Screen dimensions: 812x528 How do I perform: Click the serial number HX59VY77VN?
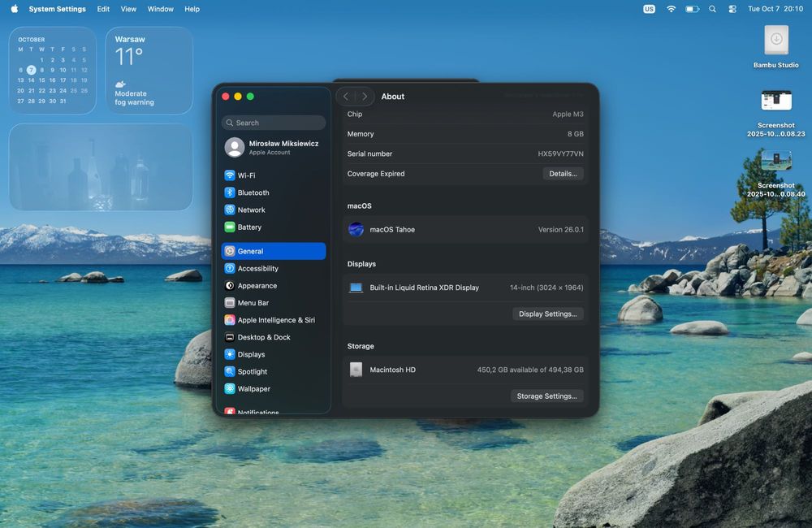point(560,154)
